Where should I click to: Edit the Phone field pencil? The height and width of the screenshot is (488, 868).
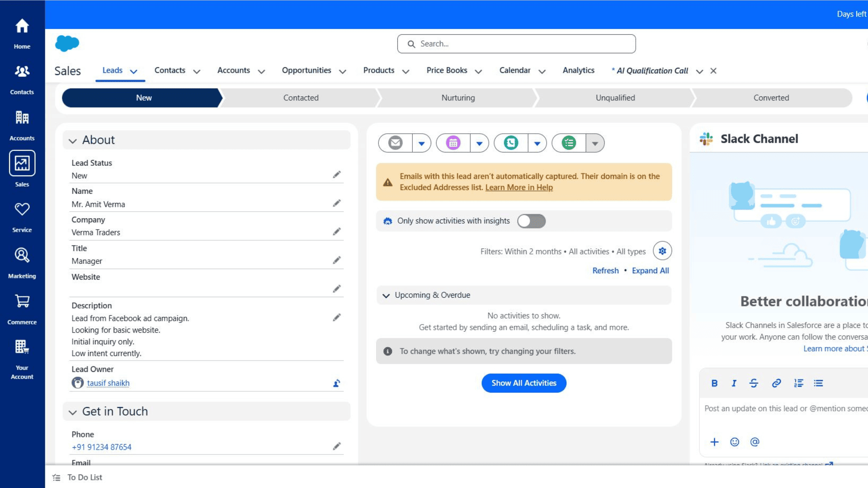(x=337, y=446)
